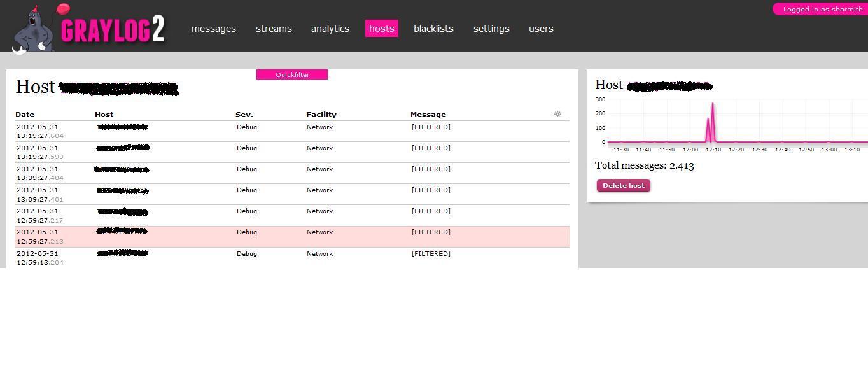Open the table settings gear icon
The image size is (868, 378).
click(557, 114)
